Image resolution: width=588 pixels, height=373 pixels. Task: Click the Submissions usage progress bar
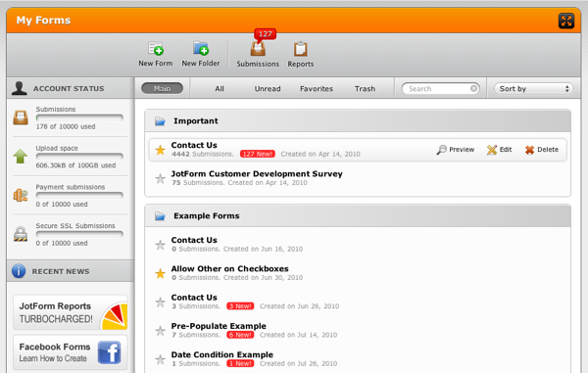[79, 117]
